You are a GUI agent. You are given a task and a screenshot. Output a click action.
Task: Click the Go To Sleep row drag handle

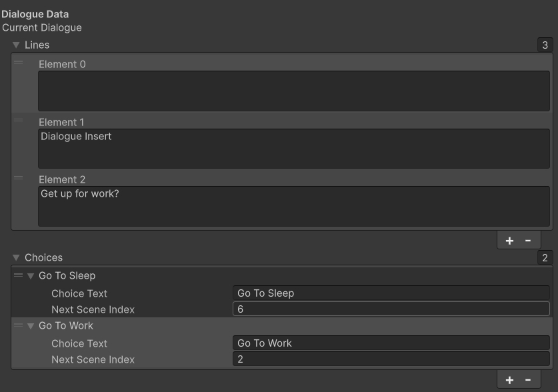click(18, 275)
